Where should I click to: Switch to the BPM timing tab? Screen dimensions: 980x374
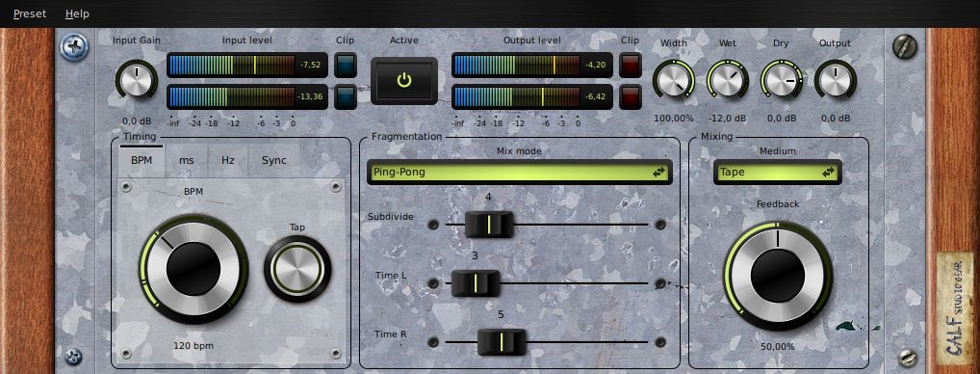point(142,160)
